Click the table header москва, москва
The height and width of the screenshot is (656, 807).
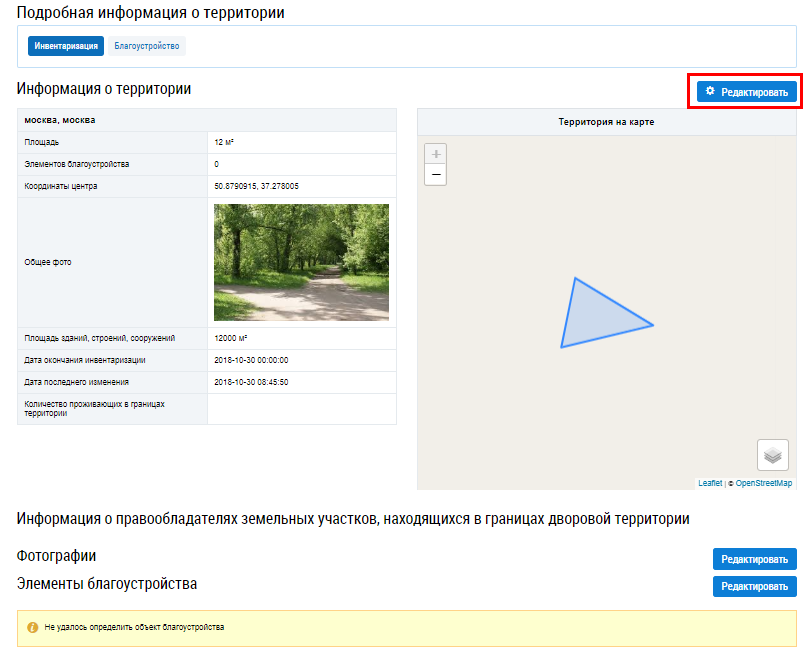point(61,120)
